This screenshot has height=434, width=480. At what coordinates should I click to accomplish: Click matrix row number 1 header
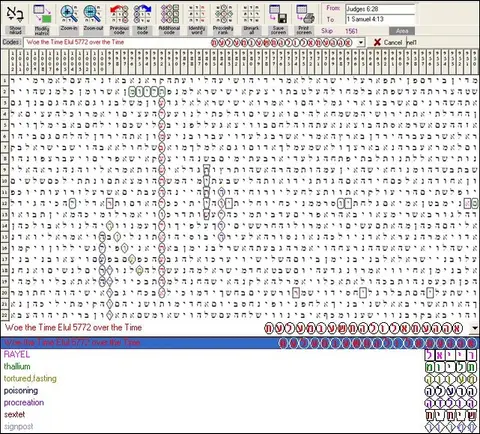point(4,80)
